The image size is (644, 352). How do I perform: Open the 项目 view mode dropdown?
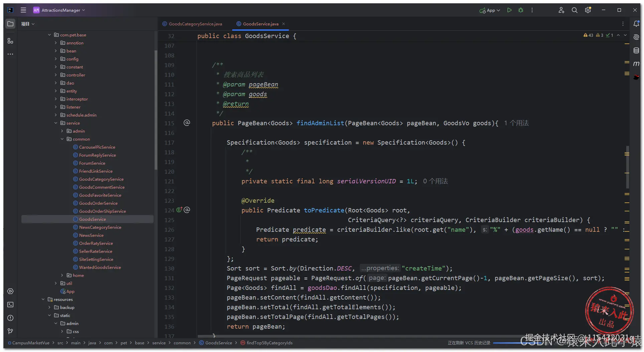pos(28,24)
